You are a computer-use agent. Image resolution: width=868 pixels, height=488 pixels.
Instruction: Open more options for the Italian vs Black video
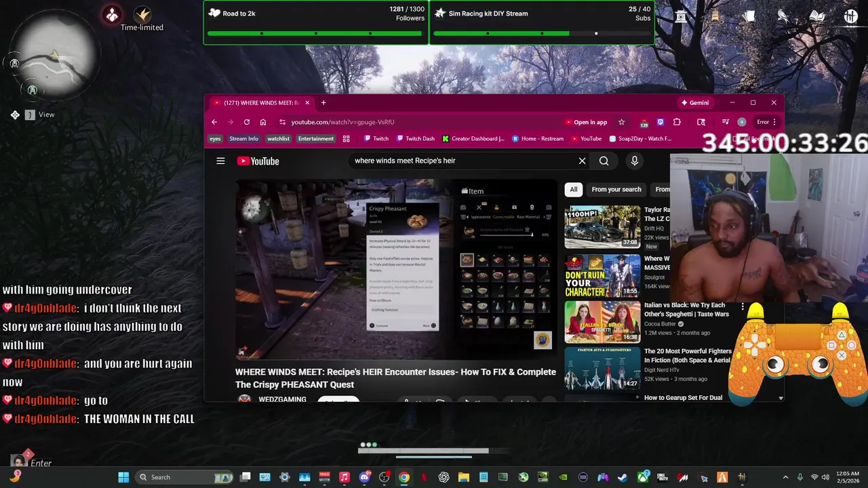743,307
